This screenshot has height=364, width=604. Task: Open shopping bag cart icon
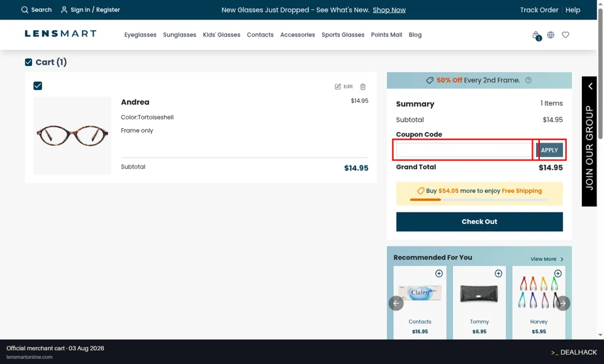[536, 35]
